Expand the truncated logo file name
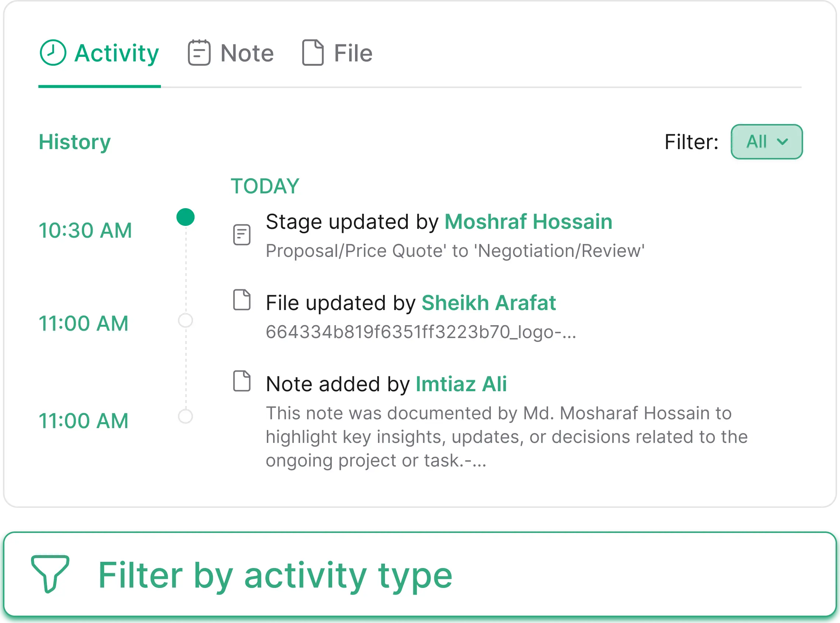Screen dimensions: 840x623 point(421,331)
